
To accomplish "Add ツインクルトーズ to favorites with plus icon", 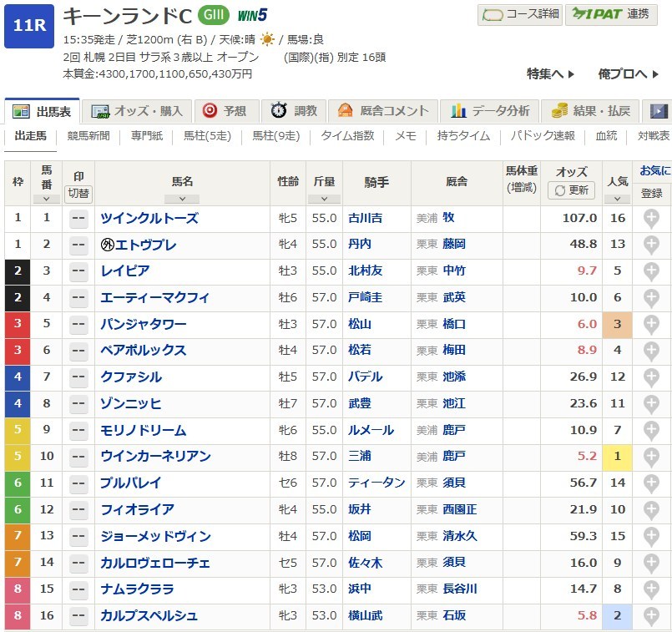I will [x=651, y=218].
